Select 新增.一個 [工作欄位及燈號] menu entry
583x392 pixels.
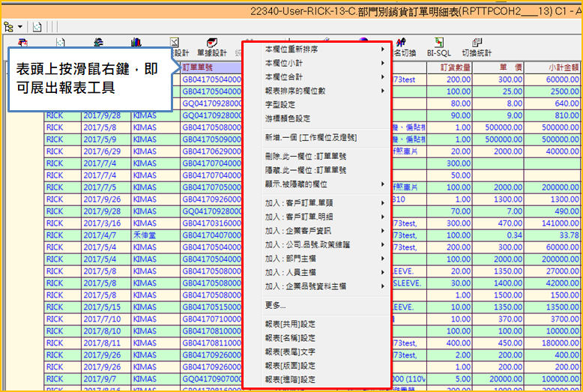pyautogui.click(x=310, y=138)
